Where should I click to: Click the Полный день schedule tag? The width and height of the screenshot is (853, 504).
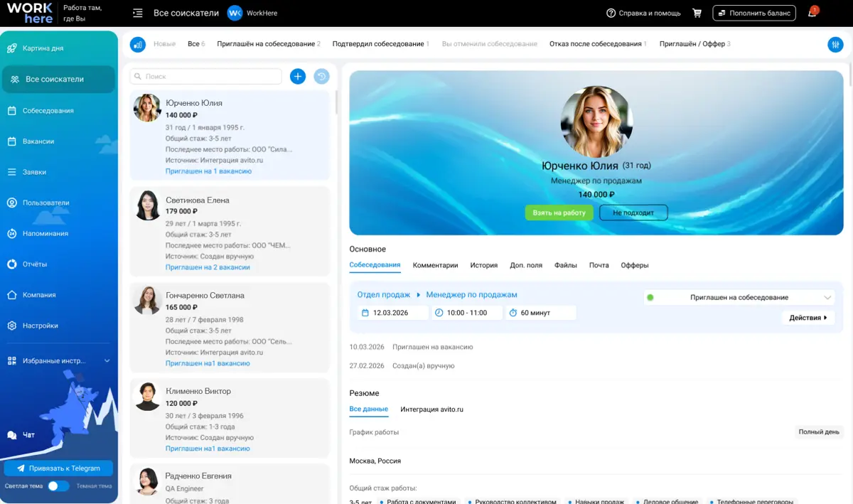click(819, 431)
